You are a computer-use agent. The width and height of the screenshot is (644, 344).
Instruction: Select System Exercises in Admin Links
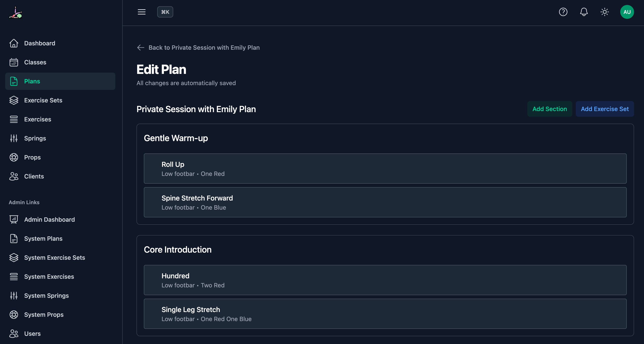(x=49, y=276)
